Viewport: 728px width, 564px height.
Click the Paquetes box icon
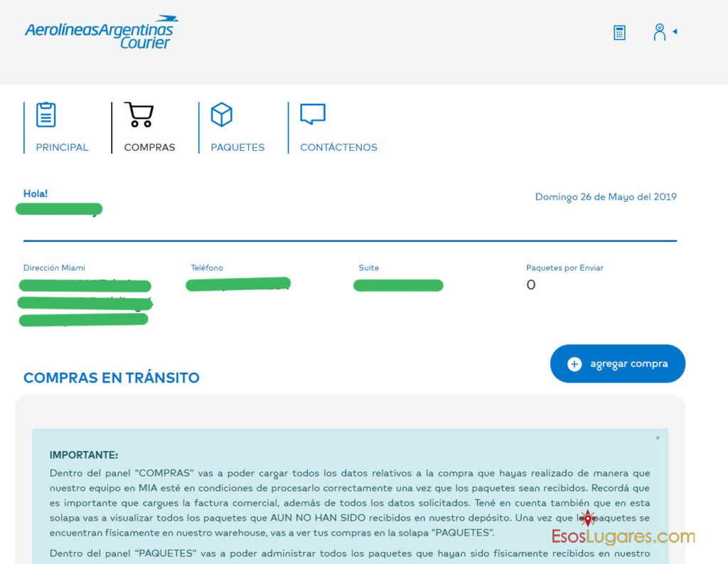[x=222, y=115]
